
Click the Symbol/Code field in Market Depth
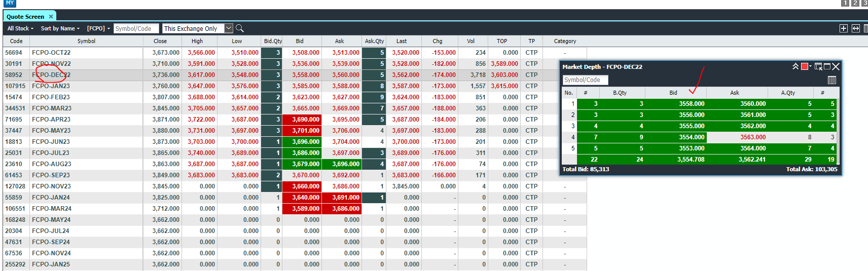click(x=585, y=80)
